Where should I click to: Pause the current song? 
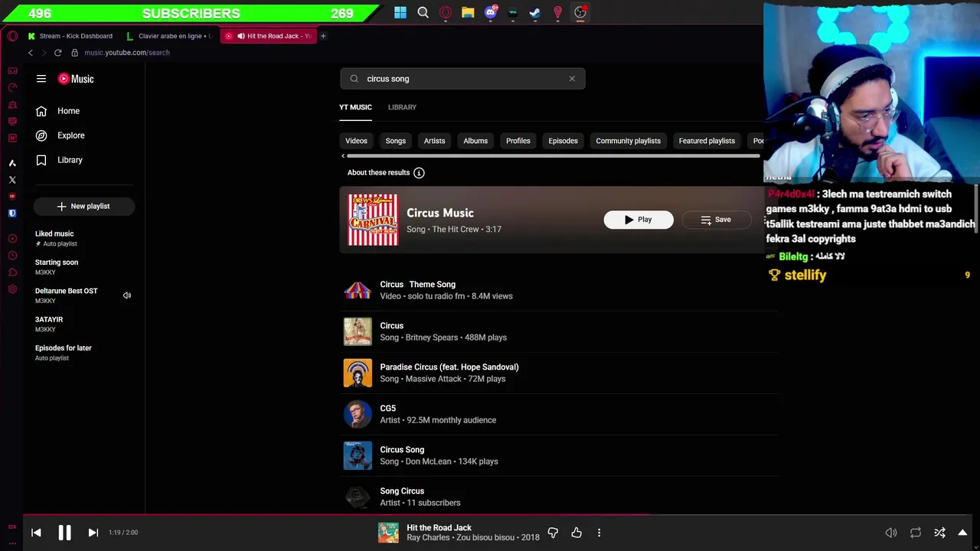64,533
